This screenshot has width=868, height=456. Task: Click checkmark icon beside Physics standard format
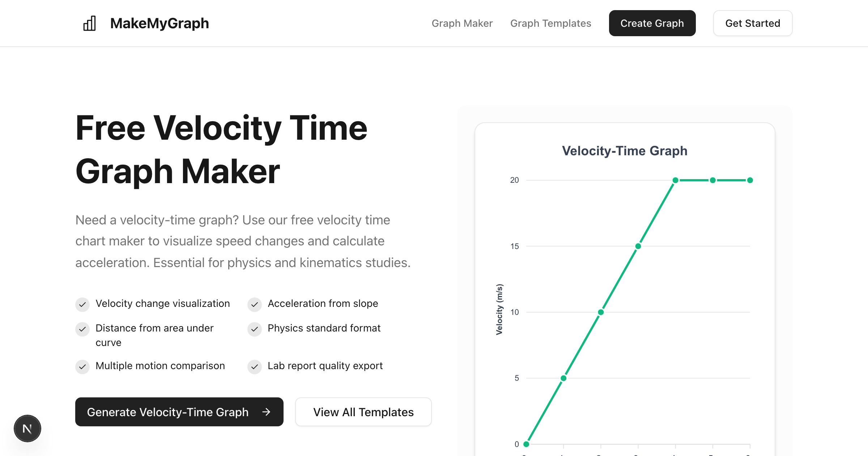(255, 329)
